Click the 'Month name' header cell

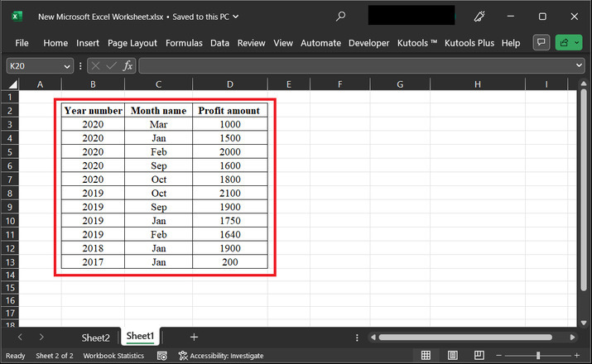[159, 111]
